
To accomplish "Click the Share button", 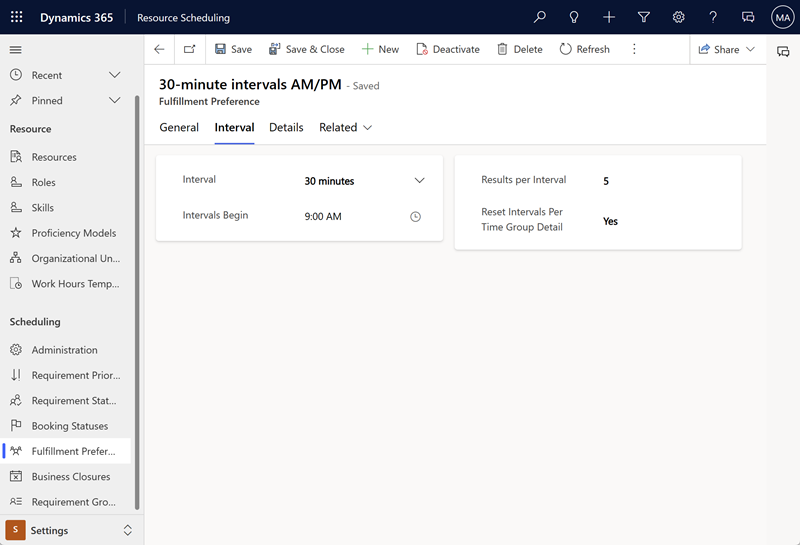I will click(719, 49).
